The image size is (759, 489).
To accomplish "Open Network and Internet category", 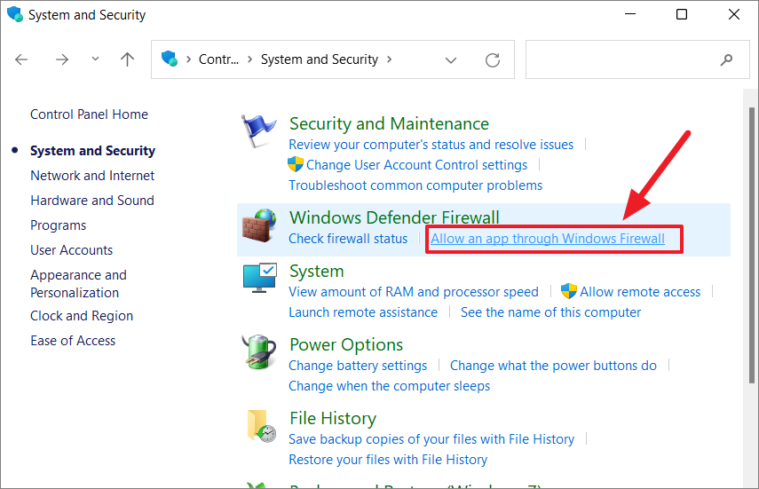I will (x=92, y=175).
